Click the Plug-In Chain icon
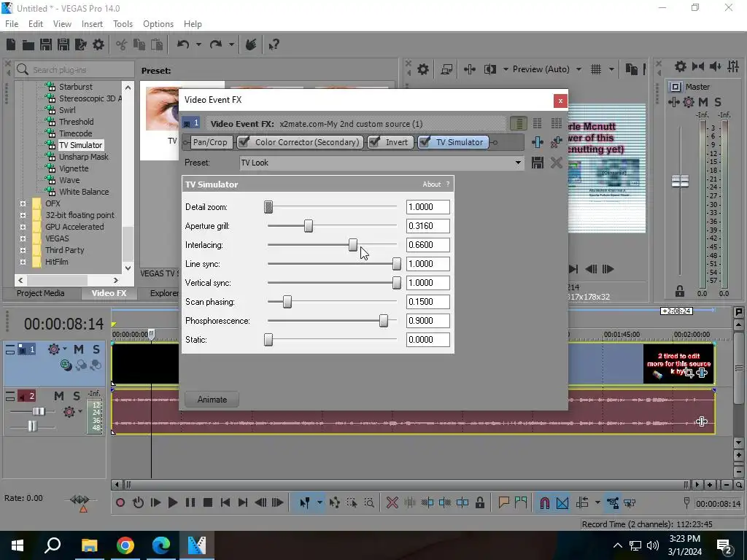The width and height of the screenshot is (747, 560). tap(538, 142)
